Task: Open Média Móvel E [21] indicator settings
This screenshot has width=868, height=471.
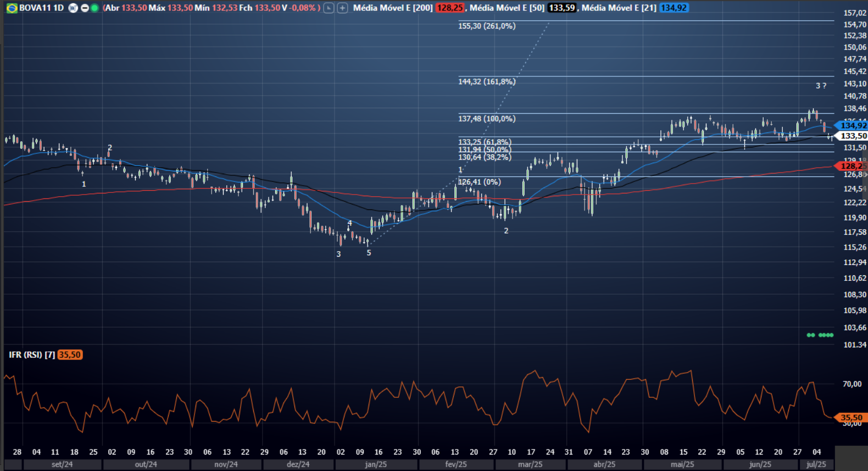Action: pos(619,8)
